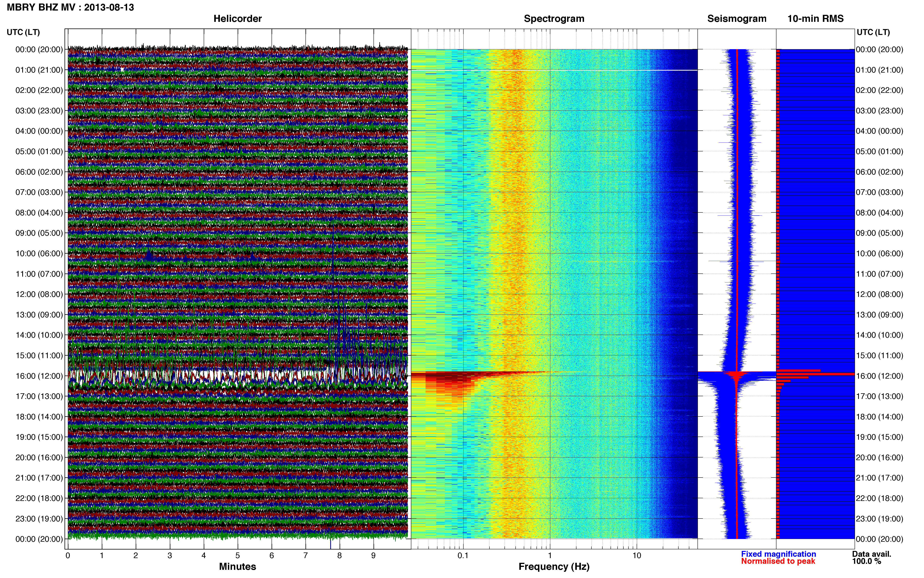Click the right 01:00 (21:00) time label

click(x=880, y=70)
